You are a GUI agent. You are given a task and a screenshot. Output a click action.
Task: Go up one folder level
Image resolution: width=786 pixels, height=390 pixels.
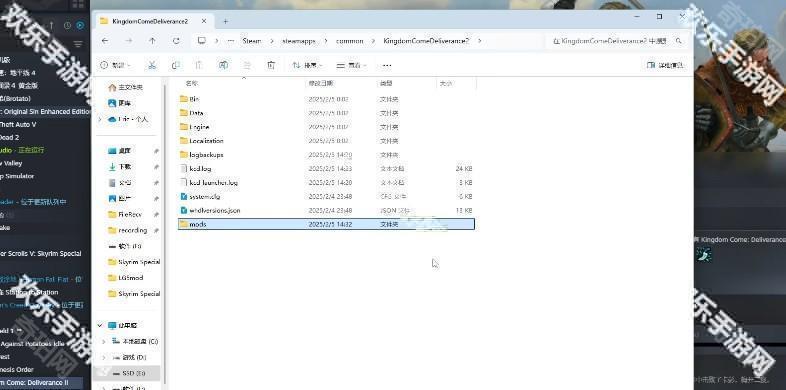(x=152, y=41)
